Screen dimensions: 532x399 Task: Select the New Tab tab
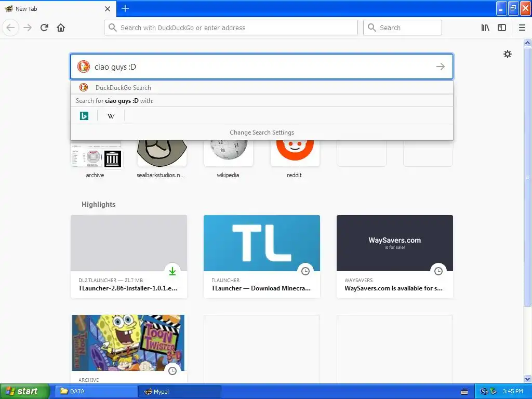coord(58,9)
